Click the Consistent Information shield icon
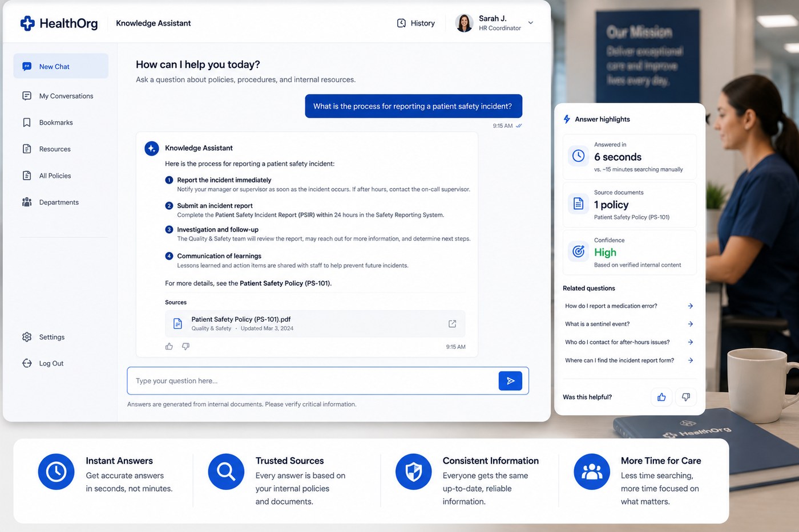The height and width of the screenshot is (532, 799). coord(414,472)
